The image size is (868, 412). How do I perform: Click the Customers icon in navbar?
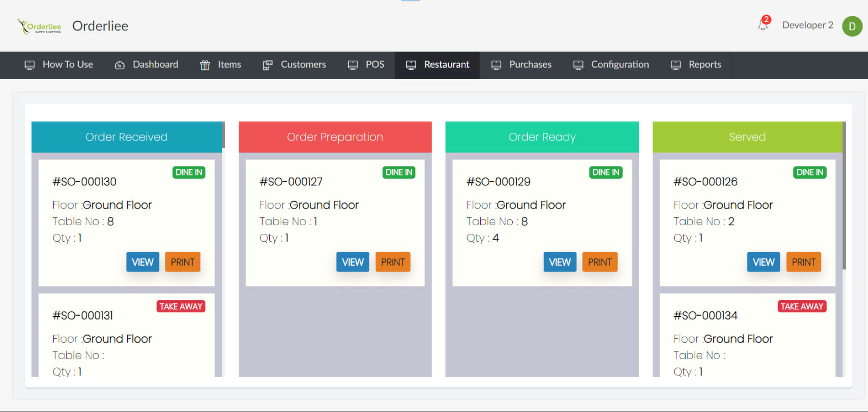pos(268,65)
